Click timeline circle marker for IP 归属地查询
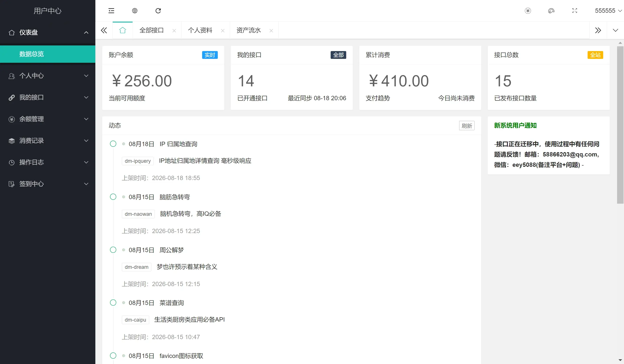 (113, 144)
